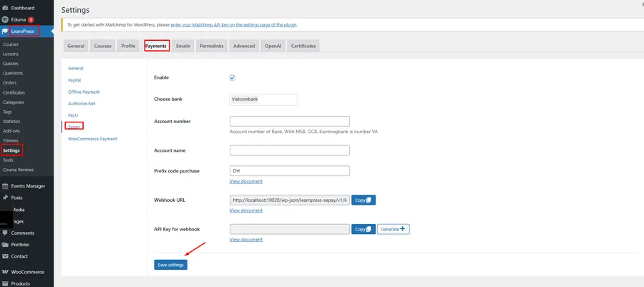Copy the Webhook URL
Screen dimensions: 644x287
[364, 200]
